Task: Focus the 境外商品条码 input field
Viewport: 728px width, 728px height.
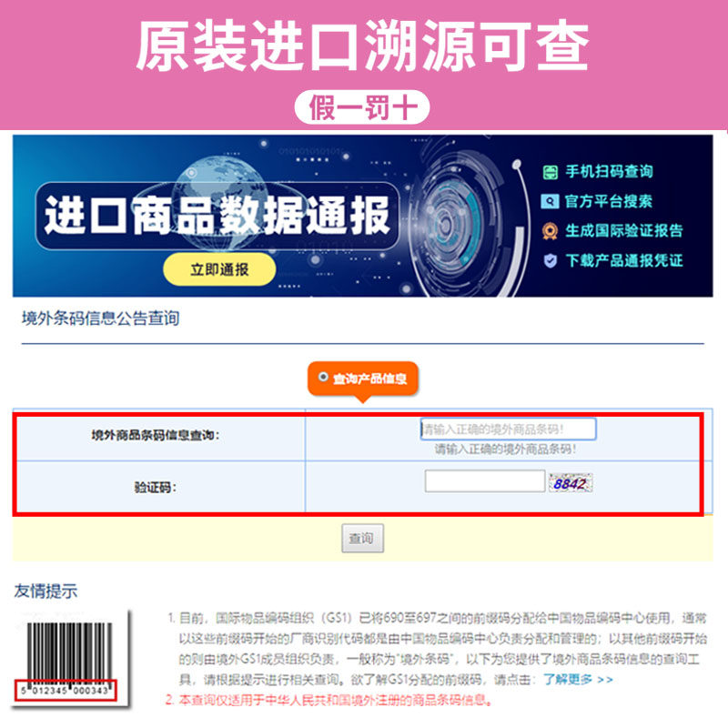Action: (x=508, y=429)
